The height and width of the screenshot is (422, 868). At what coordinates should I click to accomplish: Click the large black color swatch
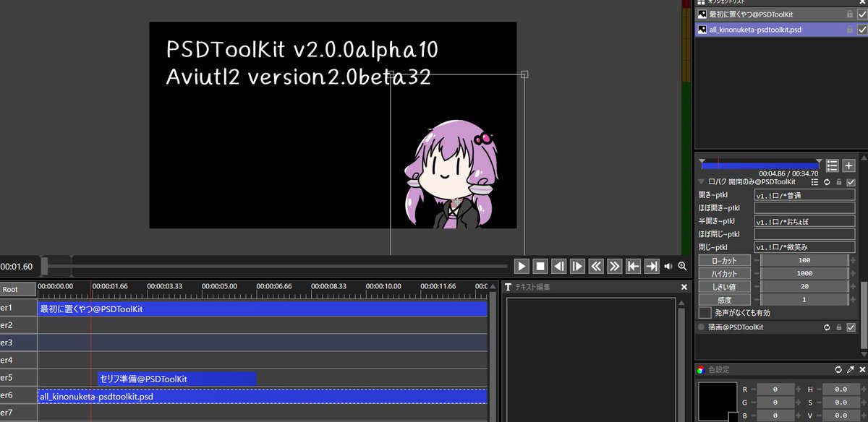716,401
